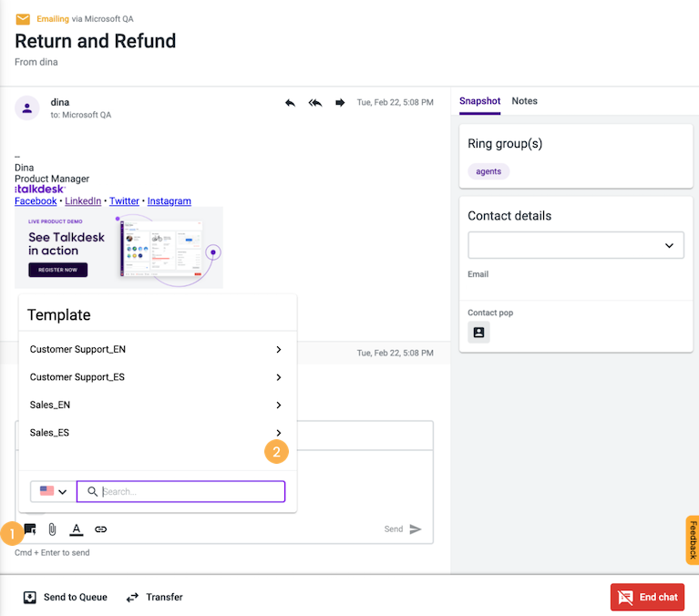Click the attachment paperclip icon
The width and height of the screenshot is (699, 616).
point(52,529)
